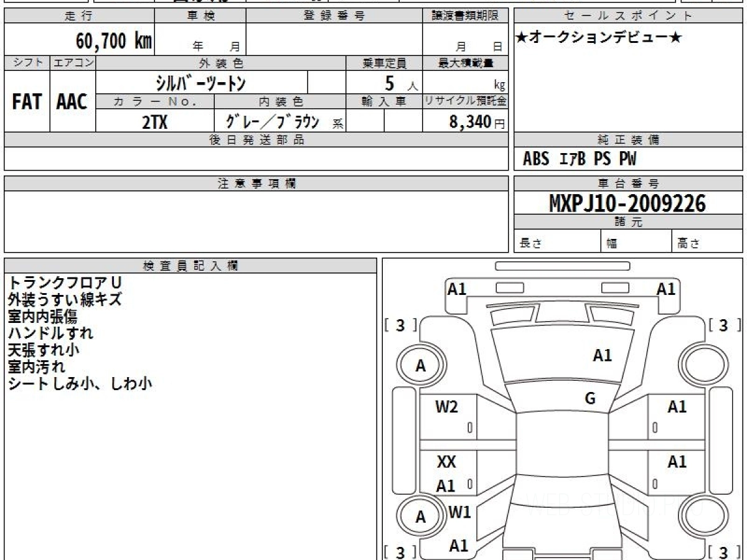Select the ハンドルすれ note line
Screen dimensions: 747x560
tap(50, 333)
